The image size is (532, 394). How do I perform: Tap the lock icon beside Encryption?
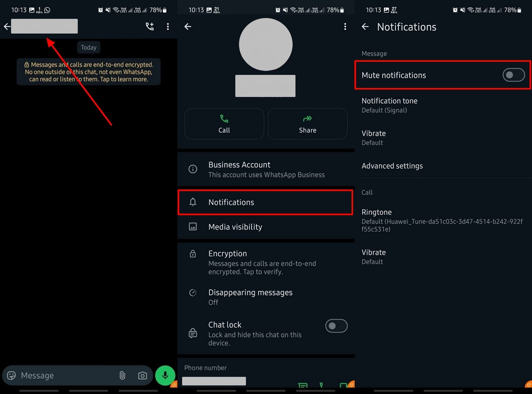pyautogui.click(x=193, y=254)
